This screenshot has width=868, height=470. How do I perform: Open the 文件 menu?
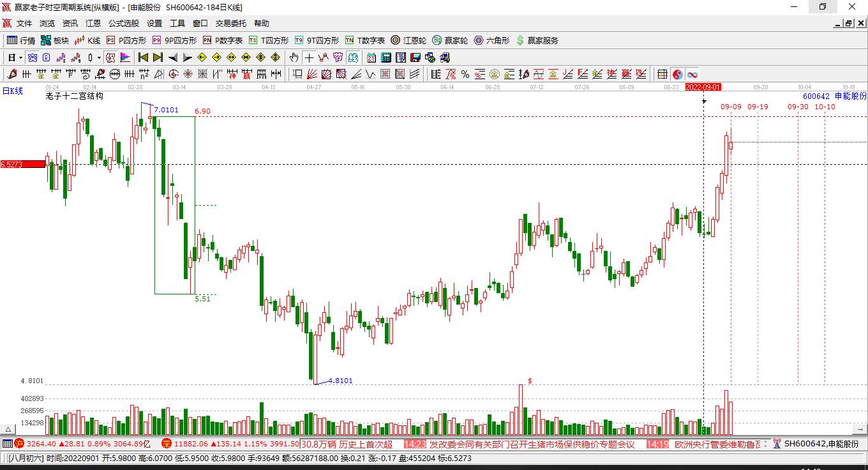click(24, 24)
